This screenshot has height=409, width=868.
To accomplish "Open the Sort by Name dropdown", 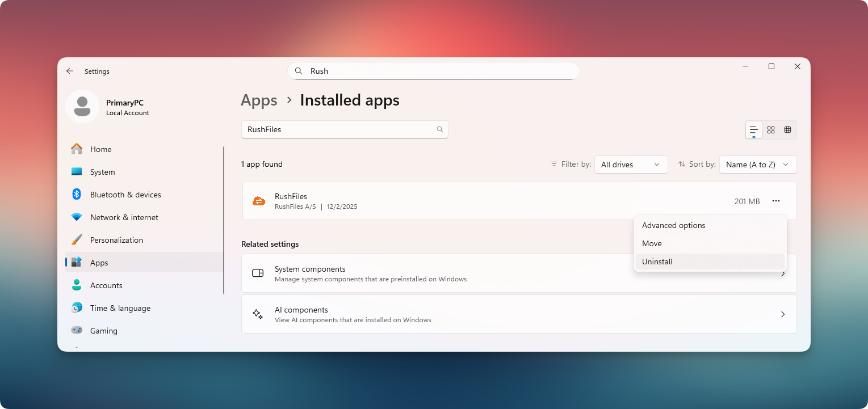I will [x=758, y=165].
